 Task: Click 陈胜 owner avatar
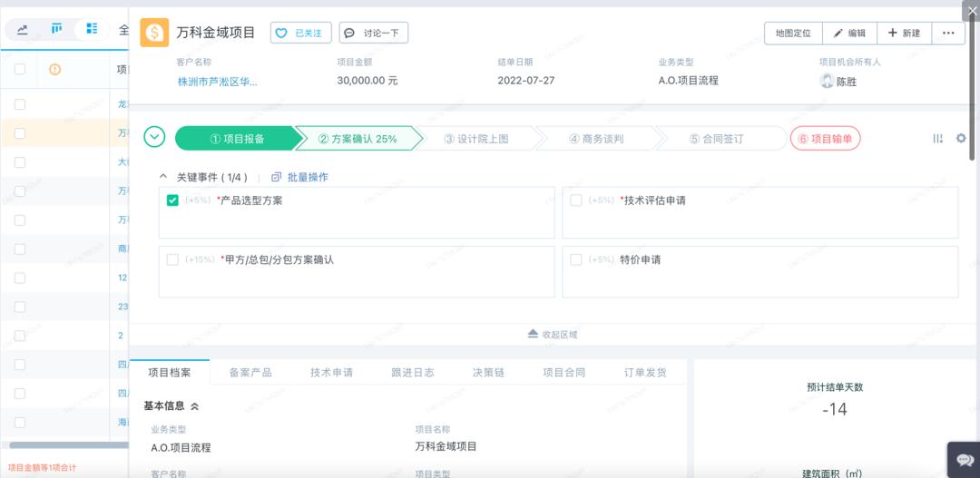coord(827,81)
